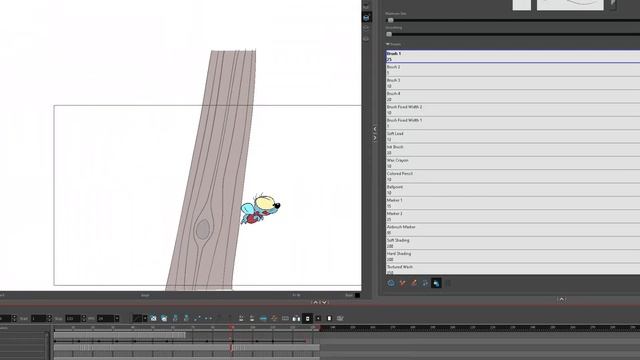
Task: Click the blue round icon under the brush presets list
Action: (391, 283)
